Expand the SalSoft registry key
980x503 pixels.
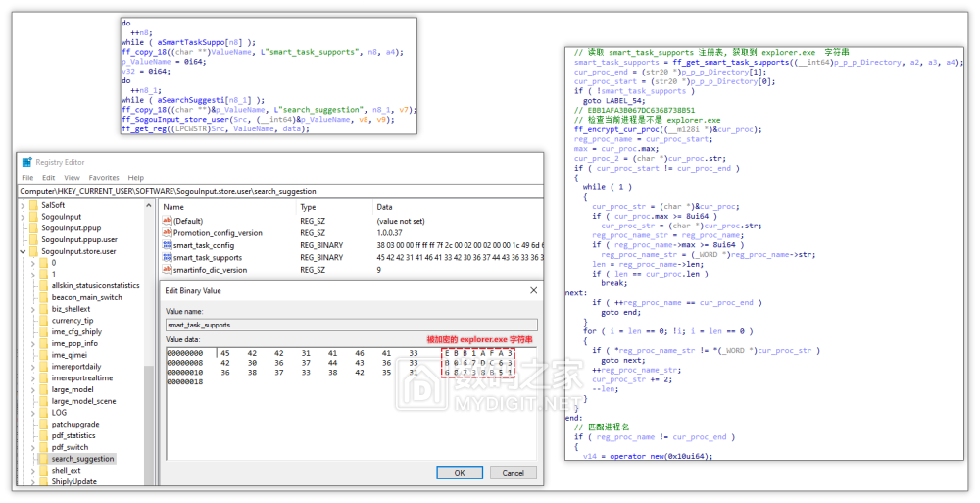point(24,205)
